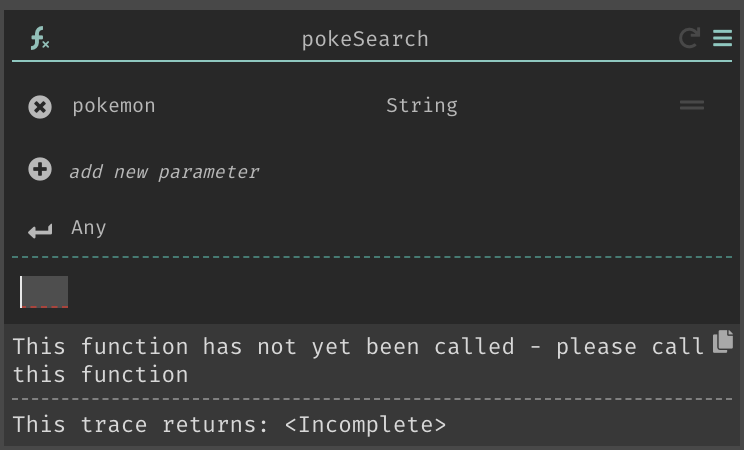Image resolution: width=744 pixels, height=450 pixels.
Task: Copy the trace message with the copy icon
Action: pyautogui.click(x=723, y=341)
